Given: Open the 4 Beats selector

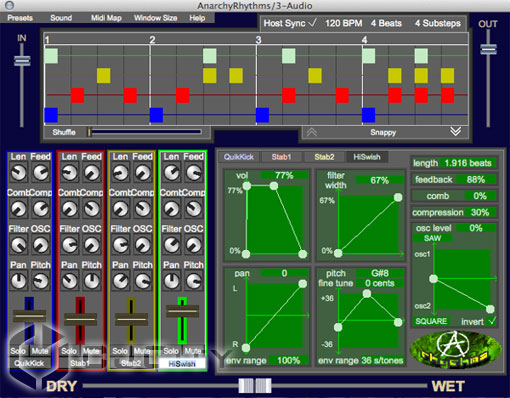Looking at the screenshot, I should [386, 23].
